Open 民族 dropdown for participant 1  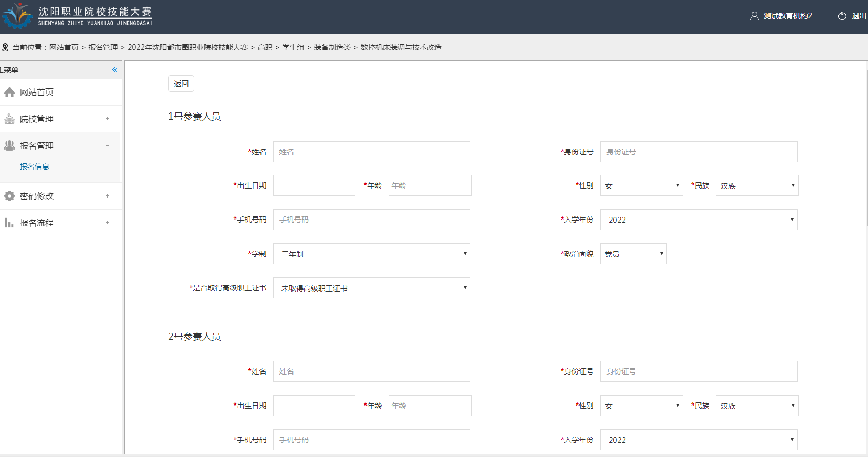[757, 185]
